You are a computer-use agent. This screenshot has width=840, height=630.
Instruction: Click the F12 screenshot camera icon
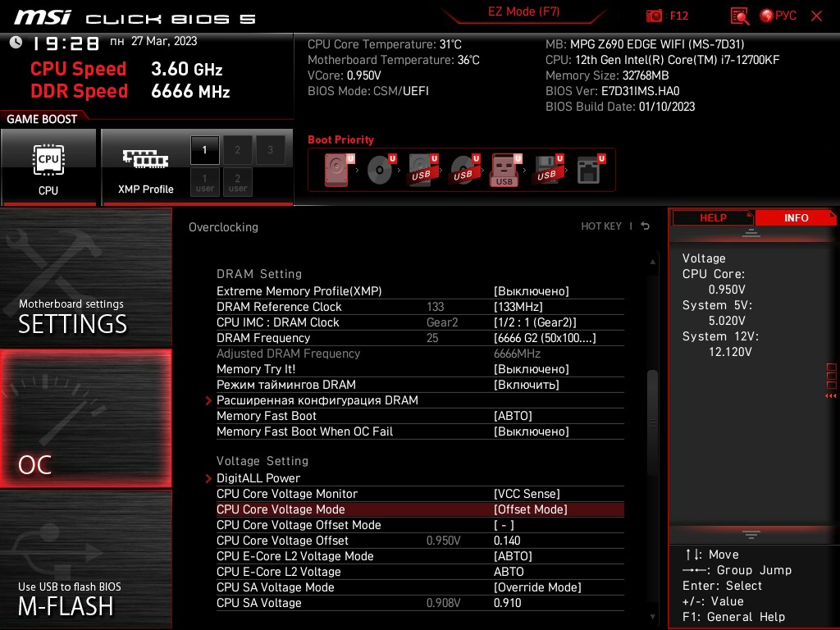click(654, 16)
